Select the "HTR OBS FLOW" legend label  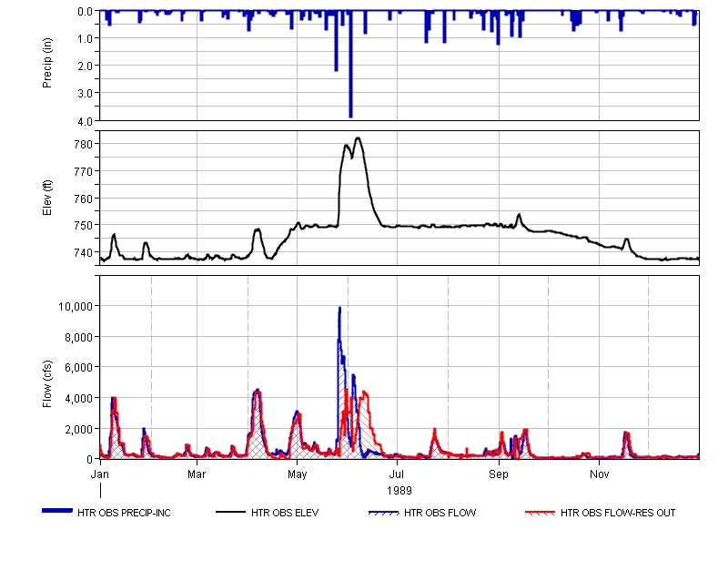(x=440, y=513)
